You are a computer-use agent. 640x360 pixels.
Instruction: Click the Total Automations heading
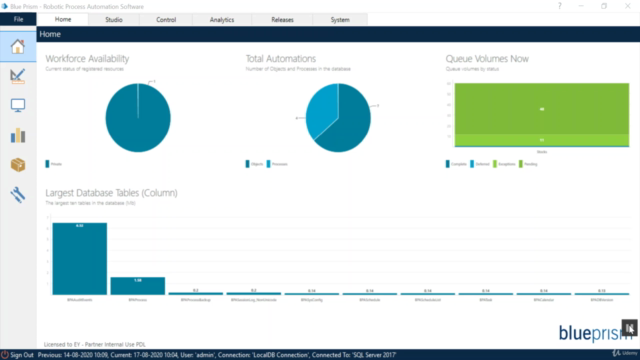(280, 58)
